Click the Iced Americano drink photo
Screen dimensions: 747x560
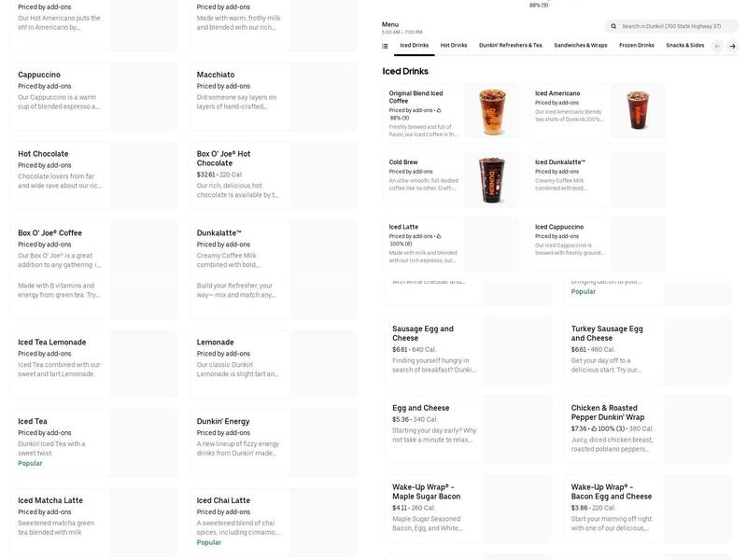coord(638,111)
